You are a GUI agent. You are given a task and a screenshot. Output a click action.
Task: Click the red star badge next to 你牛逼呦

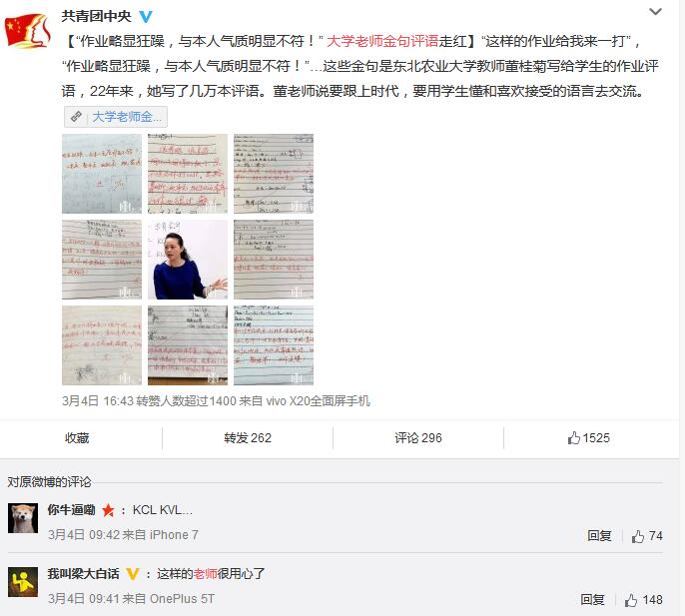(x=108, y=510)
